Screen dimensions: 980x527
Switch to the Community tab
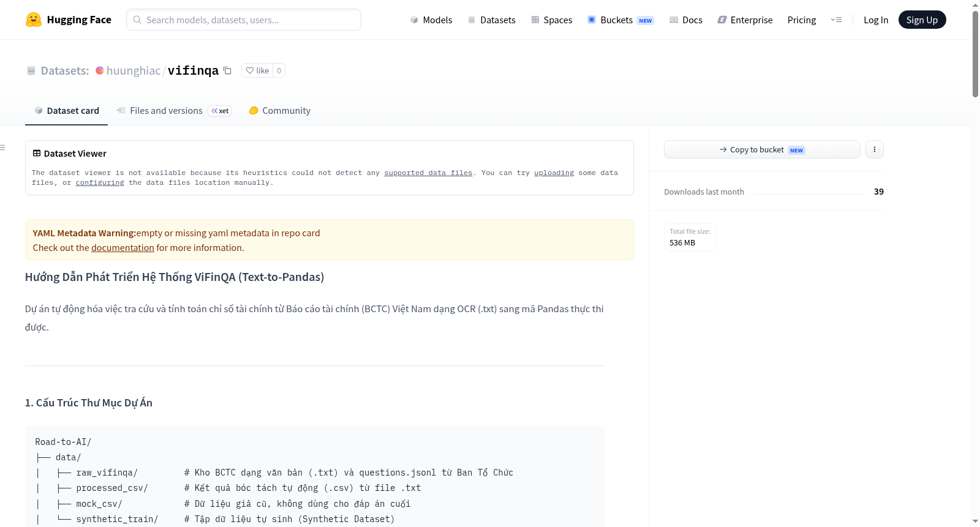point(280,111)
